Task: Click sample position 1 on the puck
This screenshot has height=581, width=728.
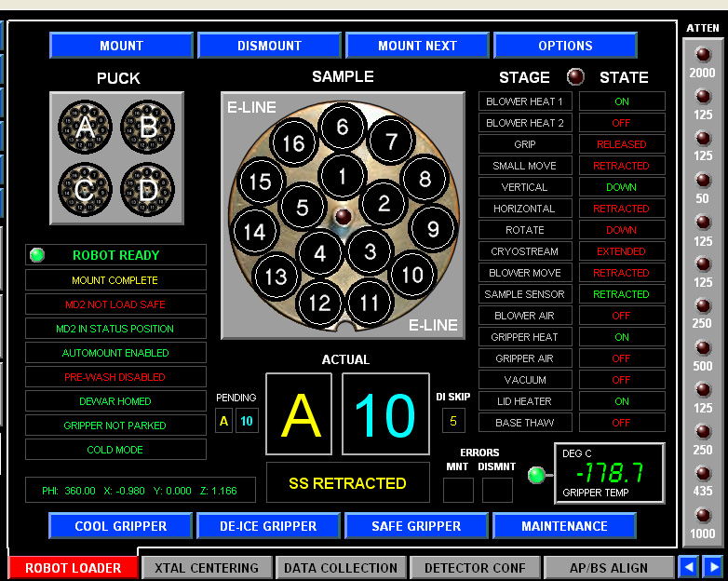Action: [x=343, y=176]
